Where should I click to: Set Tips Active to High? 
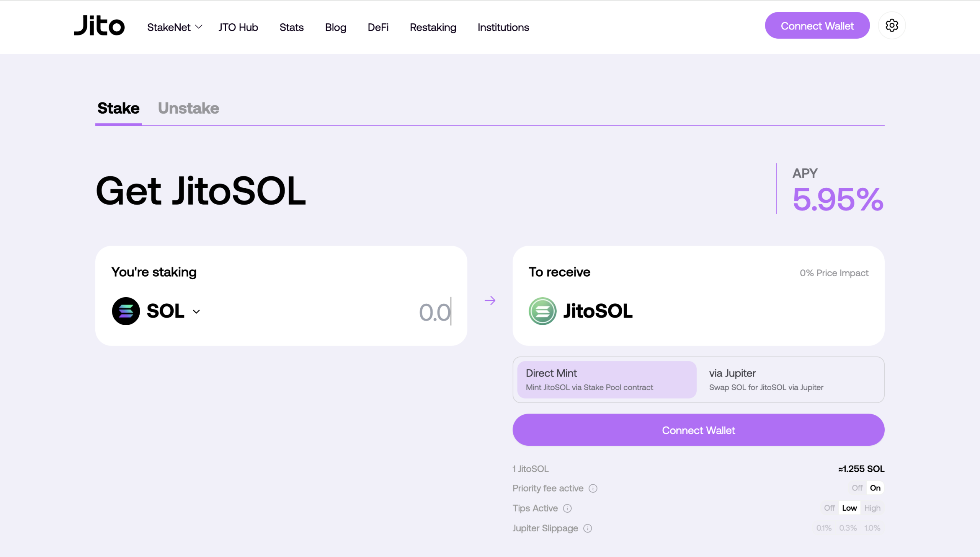(x=872, y=508)
